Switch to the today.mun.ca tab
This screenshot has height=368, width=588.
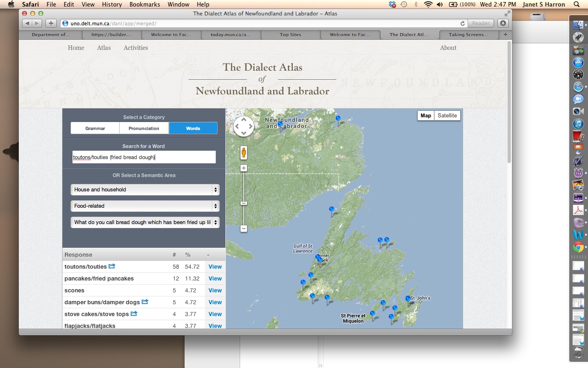click(x=231, y=35)
